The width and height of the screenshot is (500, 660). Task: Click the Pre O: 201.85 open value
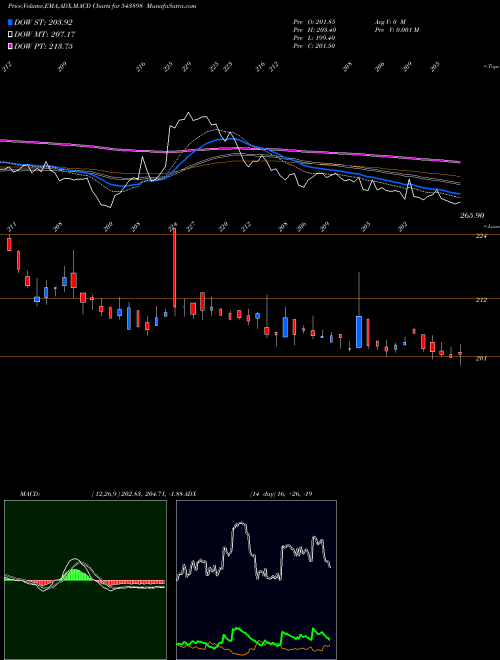click(314, 21)
